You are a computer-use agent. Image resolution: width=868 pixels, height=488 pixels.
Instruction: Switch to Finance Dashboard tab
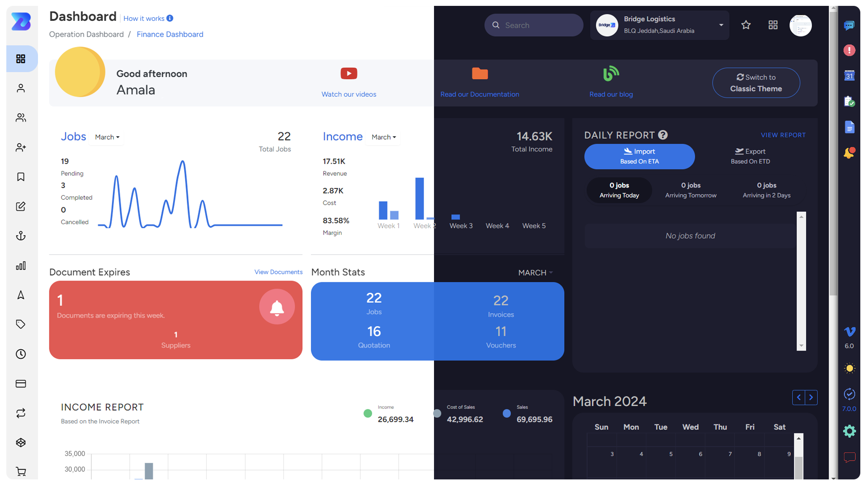(170, 34)
